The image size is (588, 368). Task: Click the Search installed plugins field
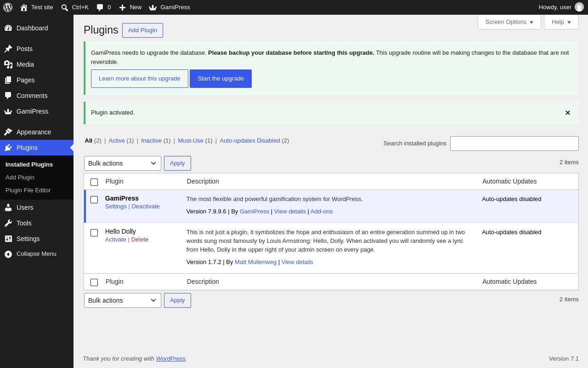(514, 144)
